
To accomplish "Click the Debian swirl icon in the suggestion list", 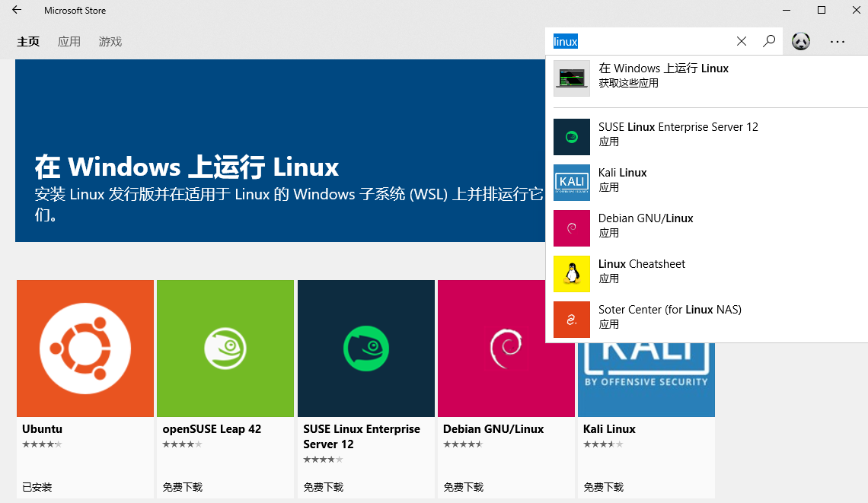I will click(x=572, y=228).
